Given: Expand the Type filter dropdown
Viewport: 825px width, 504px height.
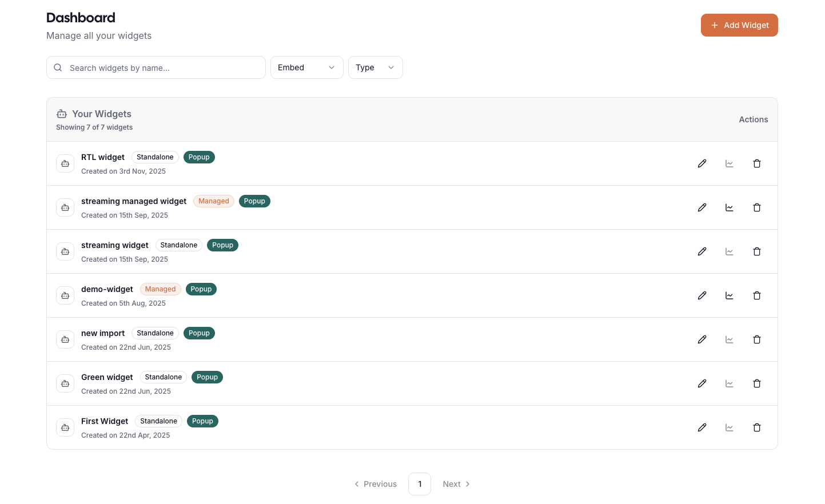Looking at the screenshot, I should [x=376, y=67].
